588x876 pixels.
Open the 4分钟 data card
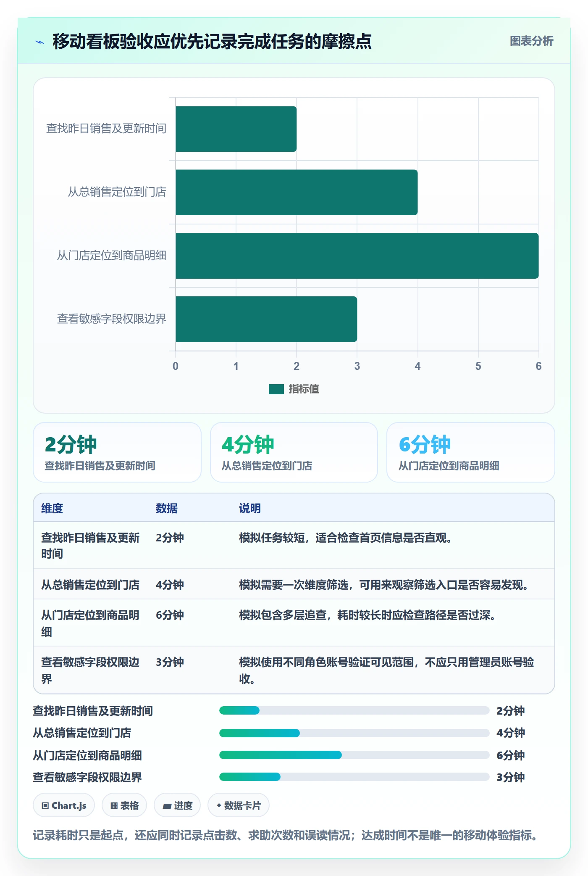click(294, 452)
